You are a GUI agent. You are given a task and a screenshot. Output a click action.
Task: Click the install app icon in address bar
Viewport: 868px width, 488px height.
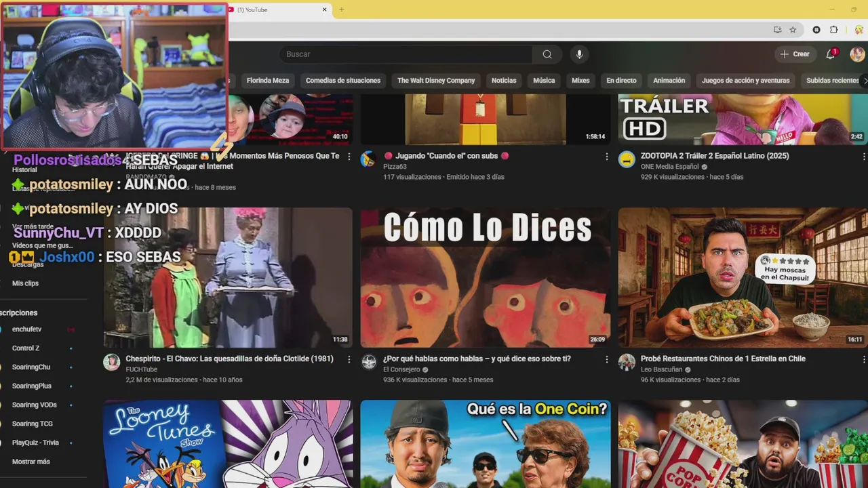pos(777,30)
